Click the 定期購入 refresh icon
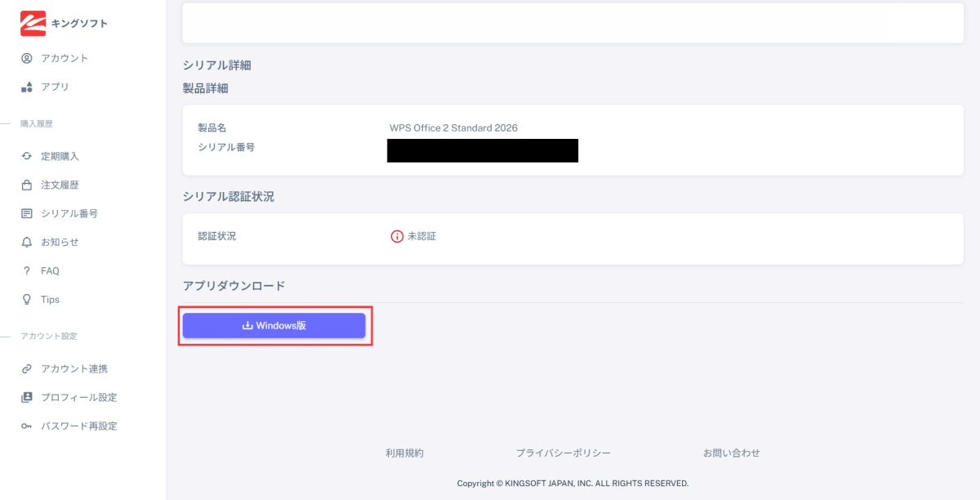 pyautogui.click(x=27, y=156)
